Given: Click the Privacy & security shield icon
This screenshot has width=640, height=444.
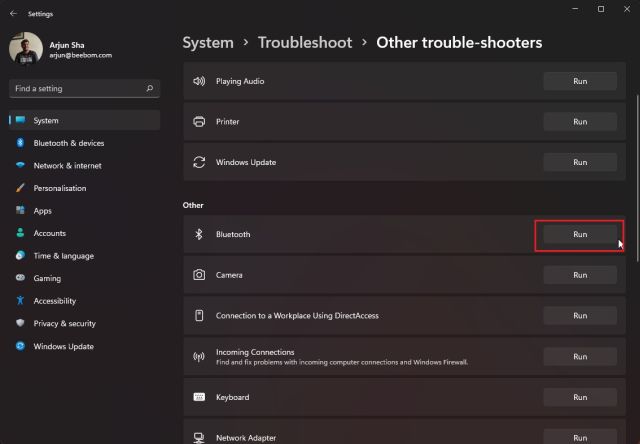Looking at the screenshot, I should [x=20, y=324].
